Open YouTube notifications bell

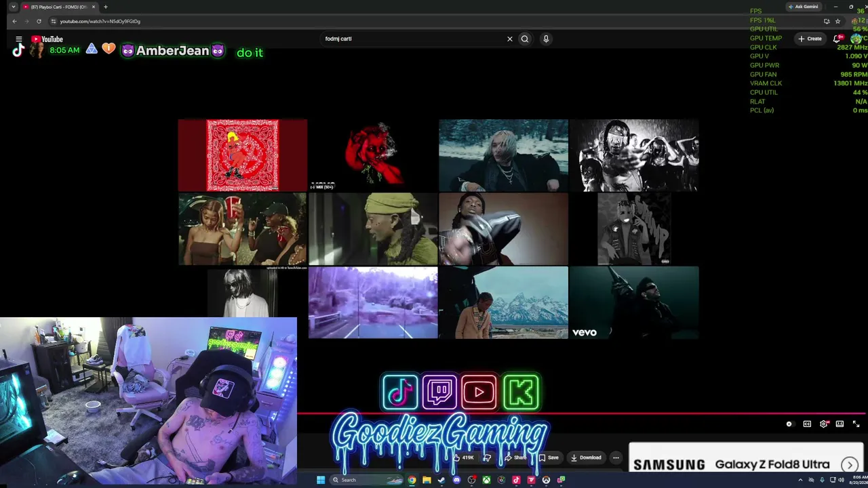click(x=837, y=39)
